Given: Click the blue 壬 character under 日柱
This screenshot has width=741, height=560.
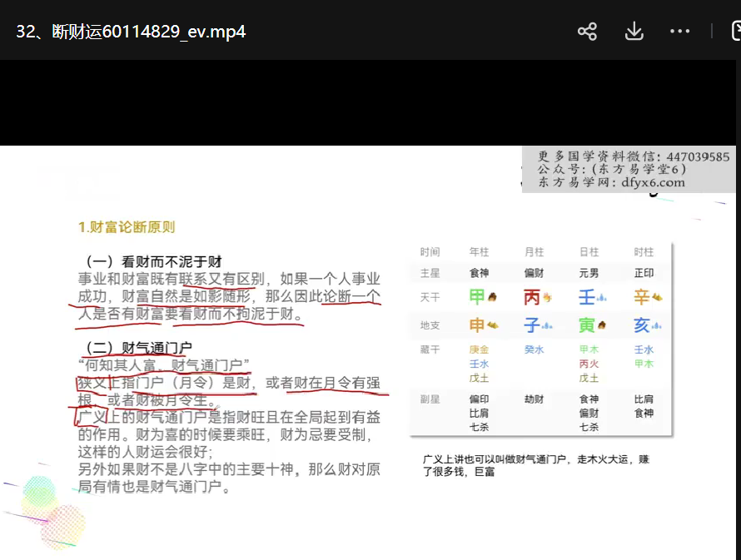Looking at the screenshot, I should (587, 297).
